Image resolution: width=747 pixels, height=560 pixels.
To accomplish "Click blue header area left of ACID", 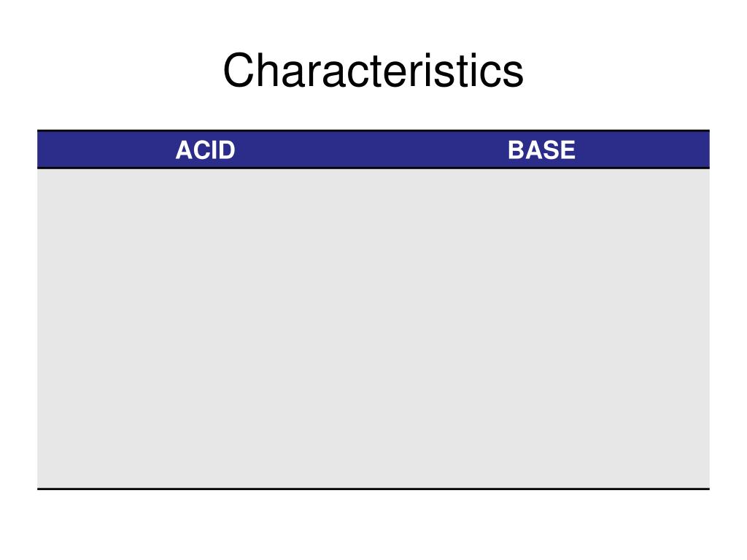I will [107, 150].
